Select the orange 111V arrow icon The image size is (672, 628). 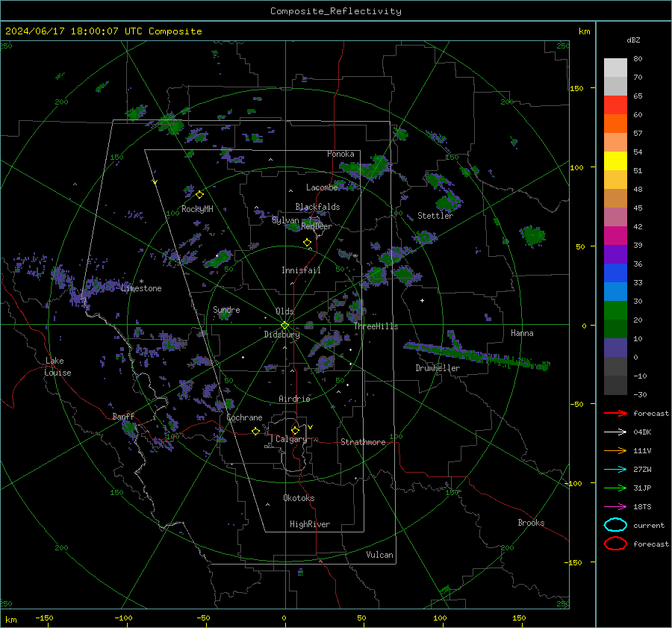615,450
